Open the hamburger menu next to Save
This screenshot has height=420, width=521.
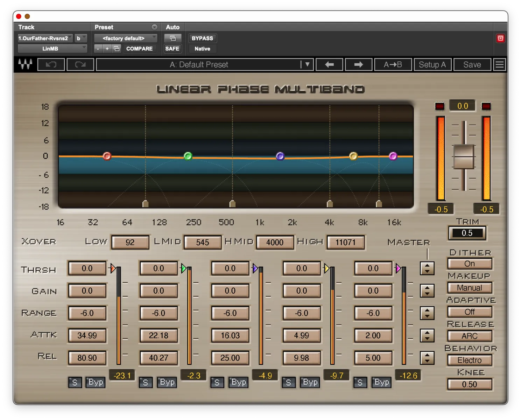tap(499, 64)
